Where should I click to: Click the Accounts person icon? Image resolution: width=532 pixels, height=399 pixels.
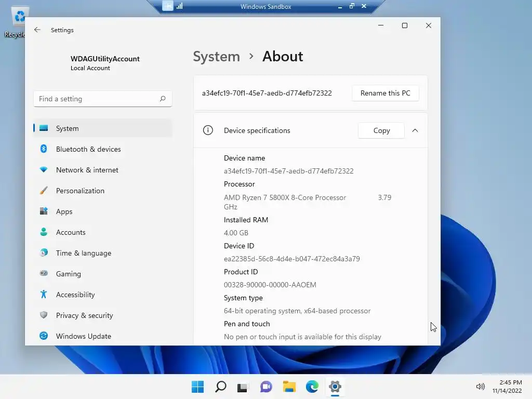click(x=44, y=232)
